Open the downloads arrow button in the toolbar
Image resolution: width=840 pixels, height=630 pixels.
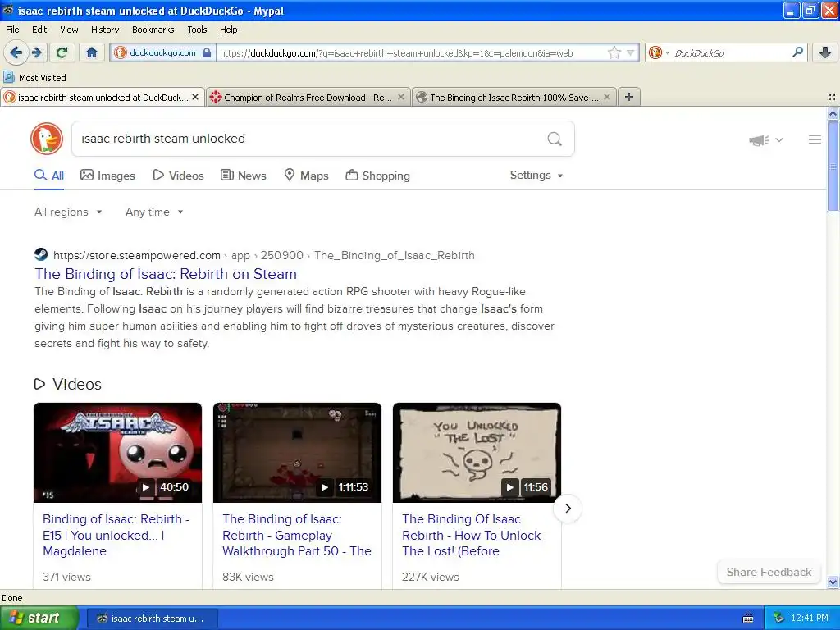click(x=825, y=52)
